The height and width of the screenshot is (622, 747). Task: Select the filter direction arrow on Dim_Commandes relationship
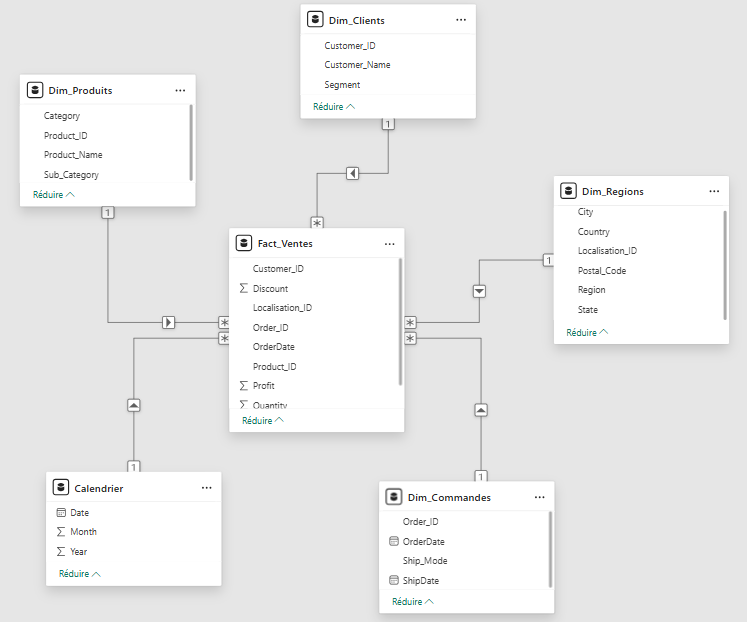[481, 410]
